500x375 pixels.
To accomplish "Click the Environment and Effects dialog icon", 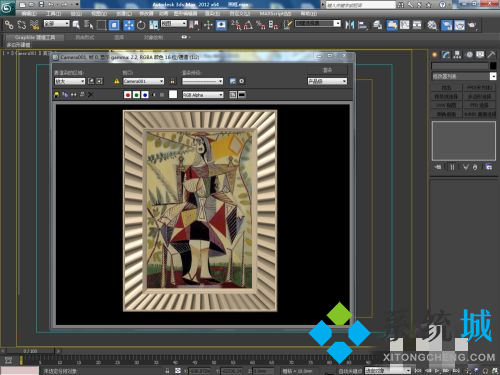I will click(241, 81).
